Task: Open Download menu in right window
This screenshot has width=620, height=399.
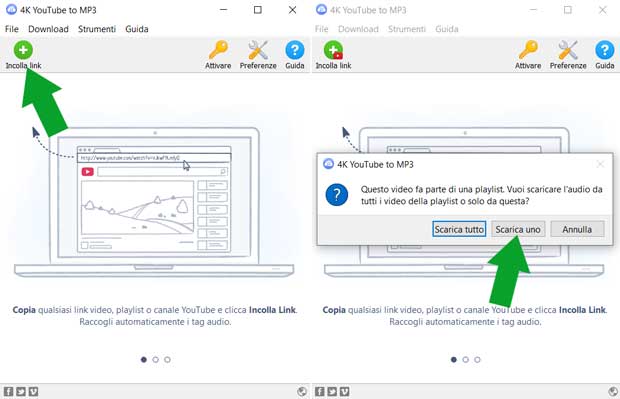Action: 358,29
